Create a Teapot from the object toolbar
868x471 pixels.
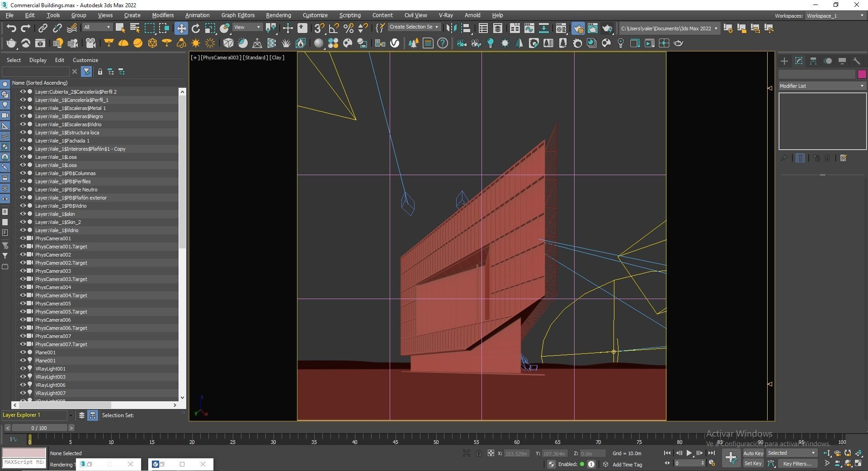(11, 43)
